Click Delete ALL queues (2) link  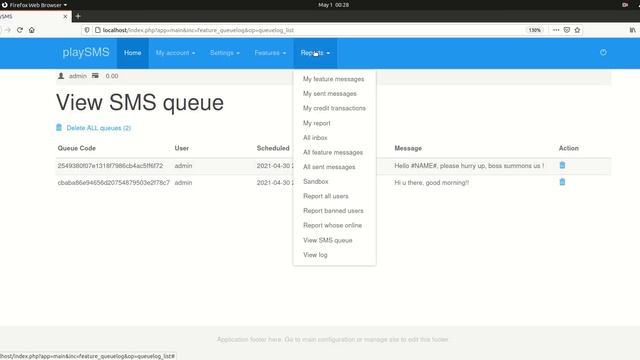point(98,128)
